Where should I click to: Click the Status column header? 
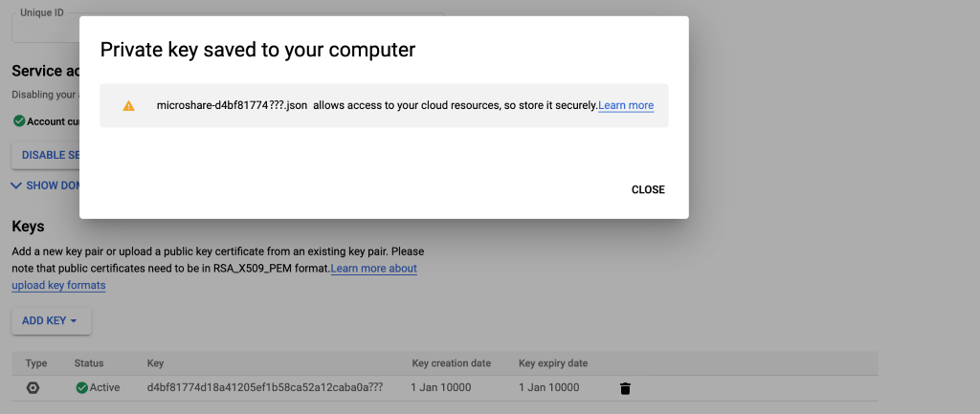click(89, 363)
